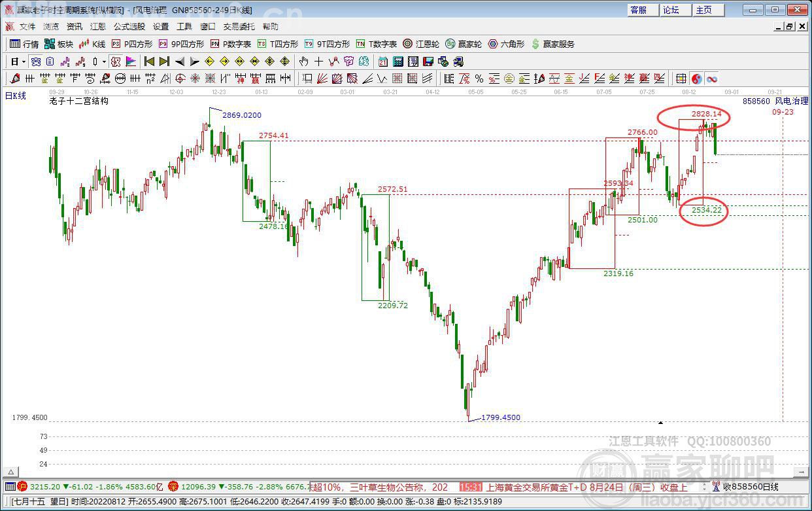This screenshot has height=511, width=812.
Task: Toggle the pink flag chart button
Action: (131, 62)
